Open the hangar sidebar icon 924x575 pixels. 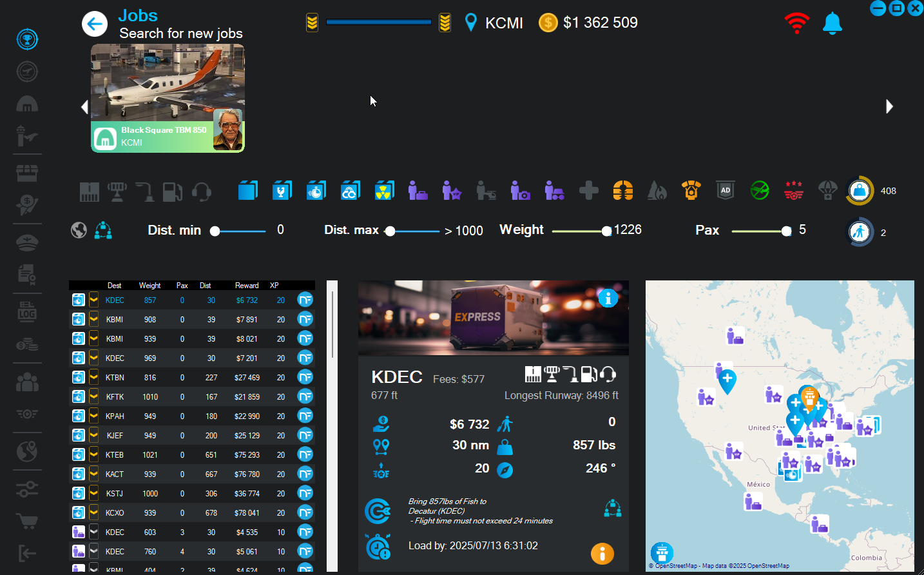pos(27,104)
